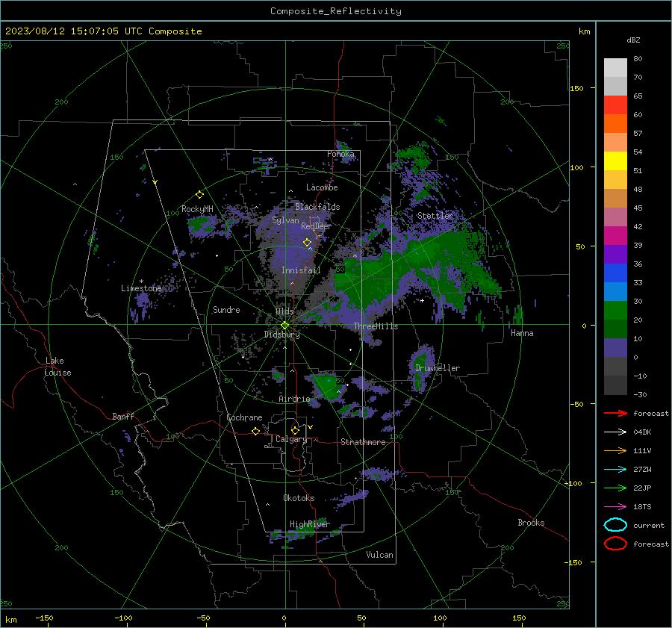
Task: Click the yellow diamond marker near RockyMH
Action: point(199,195)
